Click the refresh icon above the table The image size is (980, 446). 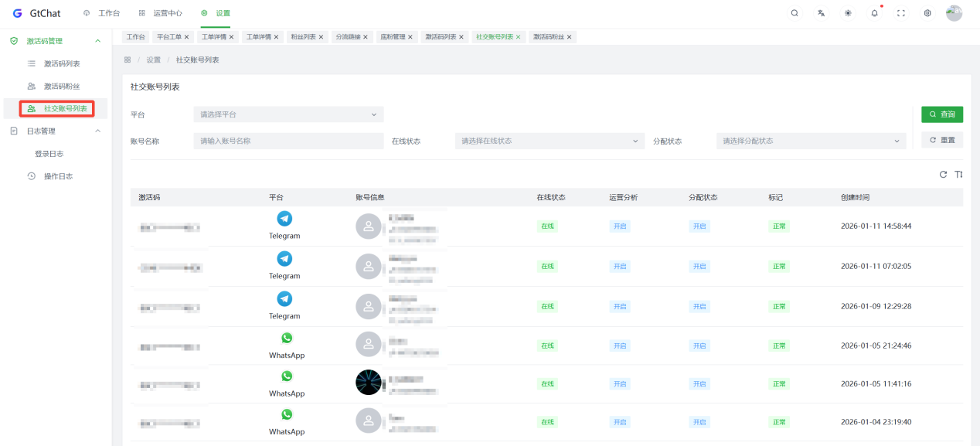point(943,175)
